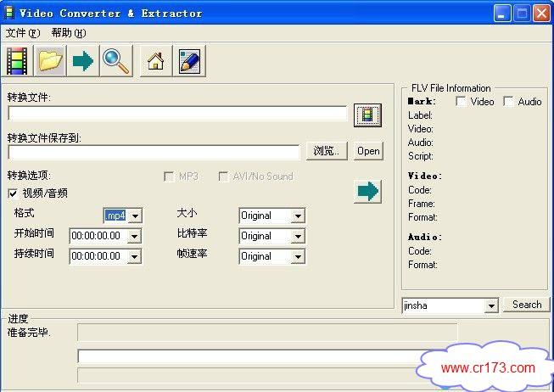Open folder via yellow folder toolbar icon
The image size is (554, 392).
click(50, 61)
